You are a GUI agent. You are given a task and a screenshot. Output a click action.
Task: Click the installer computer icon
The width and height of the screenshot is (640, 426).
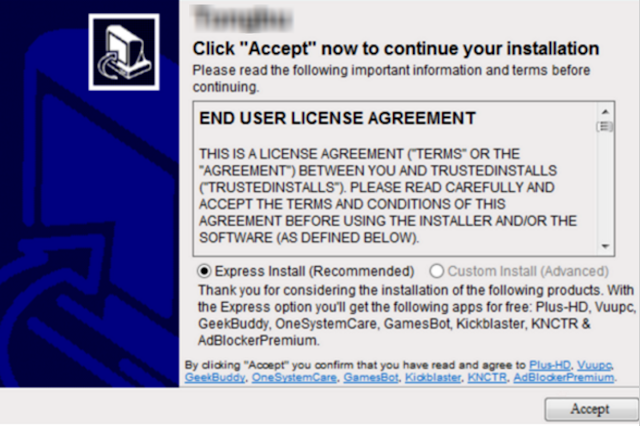click(x=124, y=52)
